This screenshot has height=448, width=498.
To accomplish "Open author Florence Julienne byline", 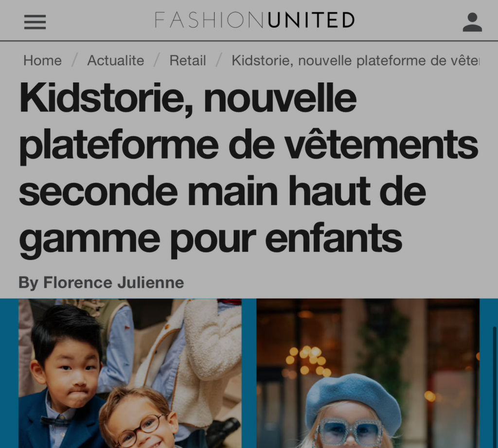I will (x=101, y=283).
